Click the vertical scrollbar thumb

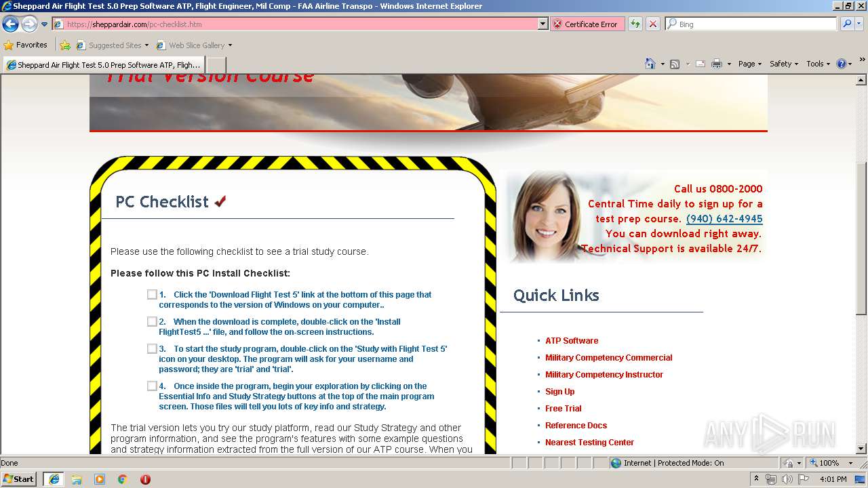[861, 237]
